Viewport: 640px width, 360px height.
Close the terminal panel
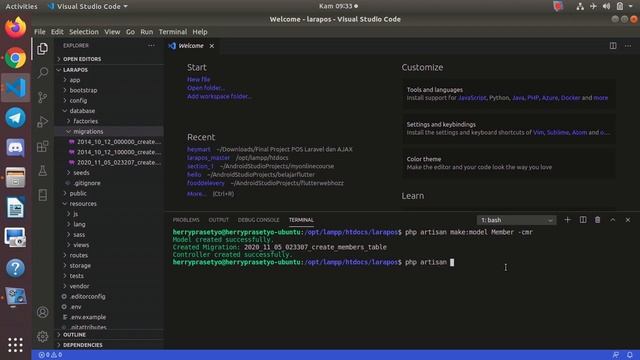(628, 220)
